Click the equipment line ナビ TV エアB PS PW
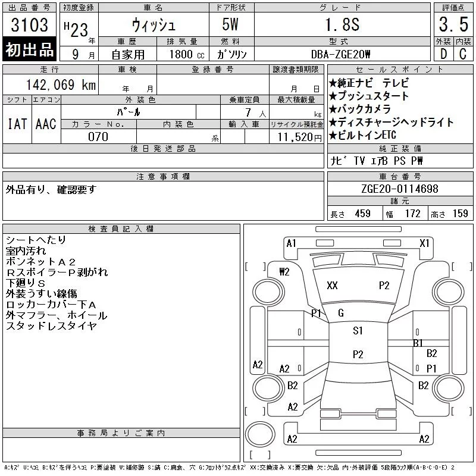Viewport: 476px width, 476px height. point(376,161)
